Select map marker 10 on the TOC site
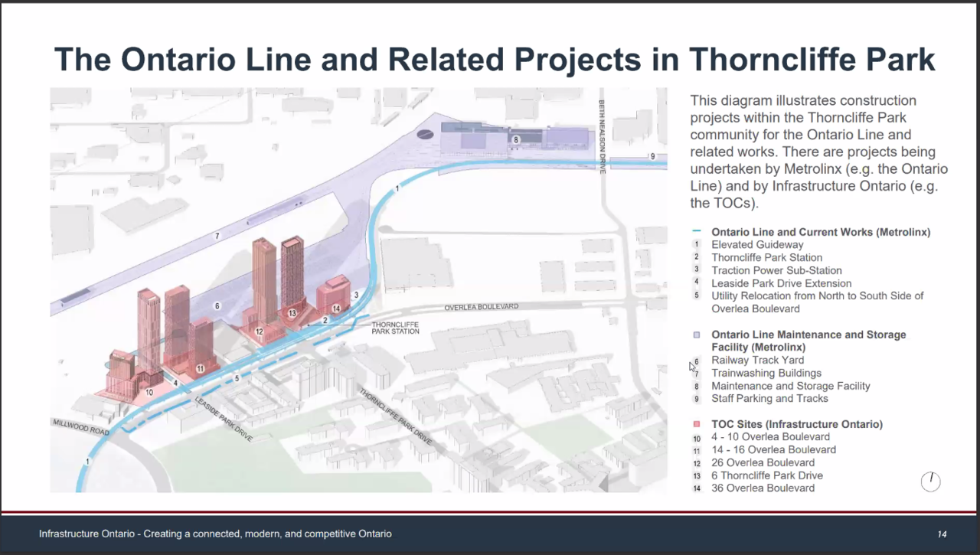 tap(149, 392)
